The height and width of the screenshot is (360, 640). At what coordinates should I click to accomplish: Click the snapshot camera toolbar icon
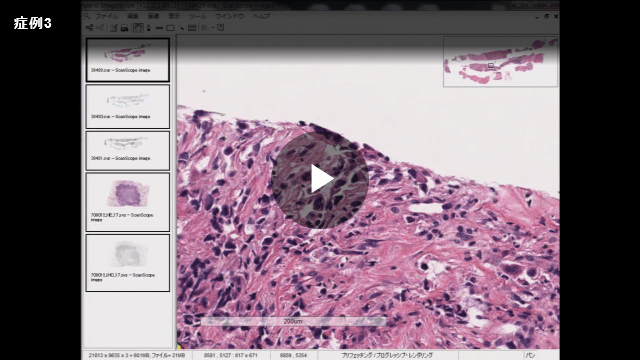124,28
